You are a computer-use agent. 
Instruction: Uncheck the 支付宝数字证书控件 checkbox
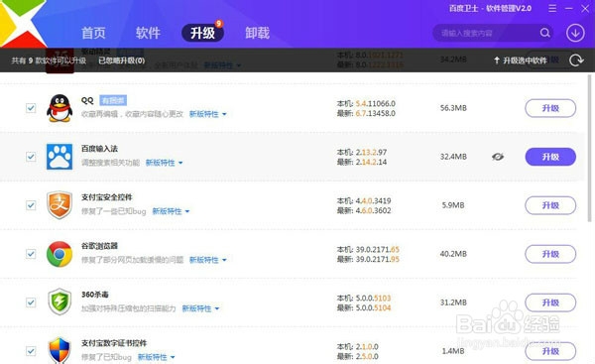tap(31, 351)
